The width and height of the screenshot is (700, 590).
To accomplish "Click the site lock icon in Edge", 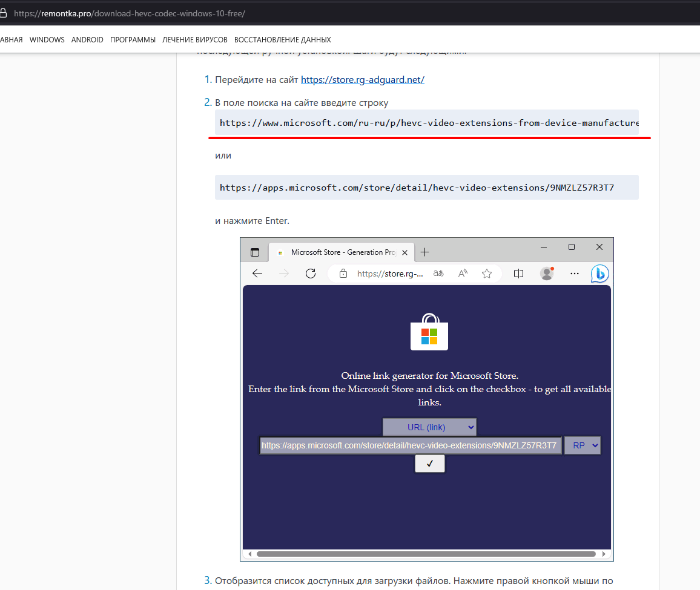I will [343, 274].
